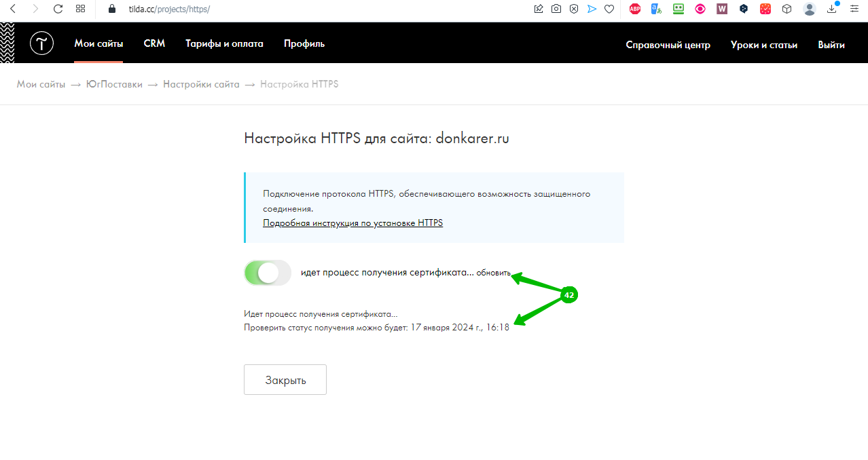The height and width of the screenshot is (460, 868).
Task: Bookmark the page with the heart icon
Action: [609, 9]
